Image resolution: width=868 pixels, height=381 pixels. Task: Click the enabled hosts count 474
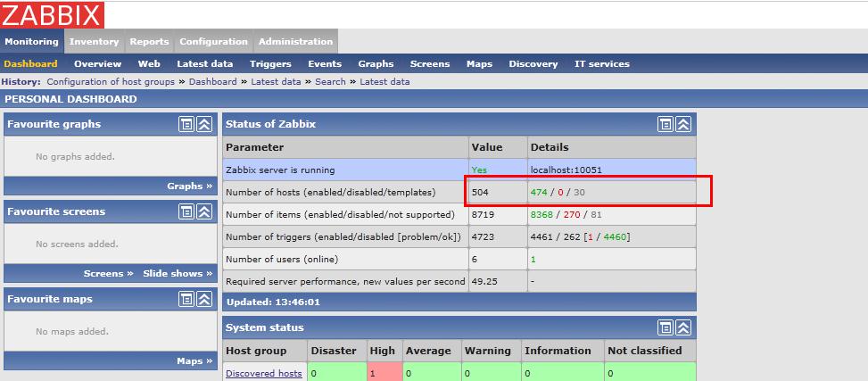[x=539, y=192]
